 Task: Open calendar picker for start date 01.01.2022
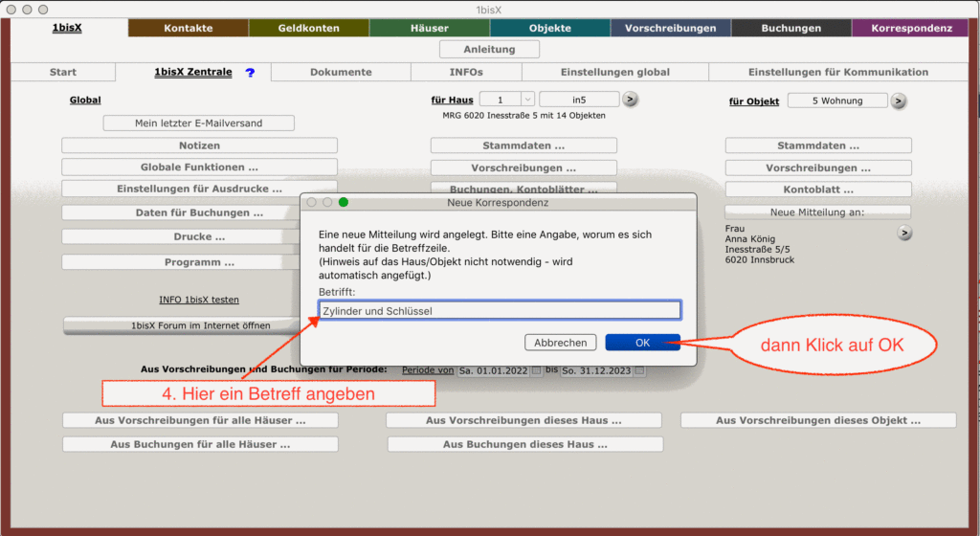(x=536, y=370)
